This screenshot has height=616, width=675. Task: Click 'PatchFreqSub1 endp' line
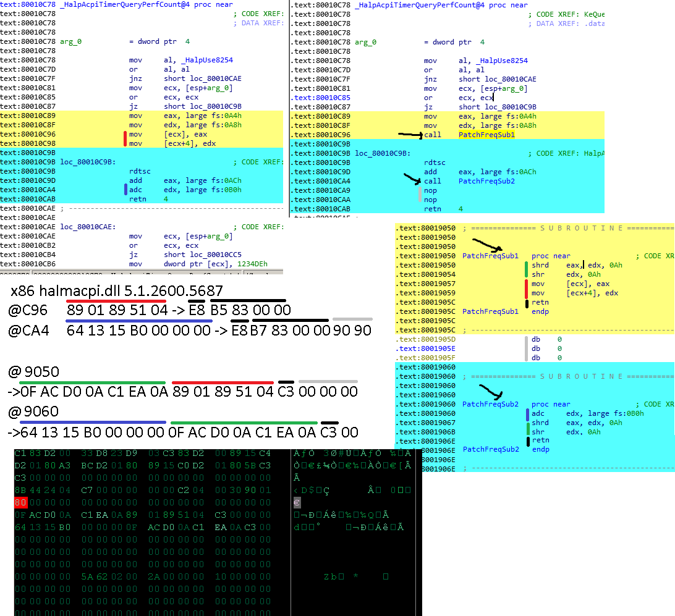pyautogui.click(x=506, y=311)
